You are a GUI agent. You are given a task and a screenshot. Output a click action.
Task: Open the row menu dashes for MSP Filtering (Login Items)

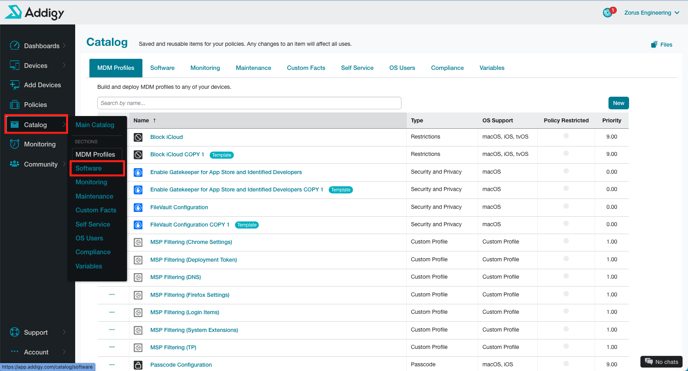point(112,312)
